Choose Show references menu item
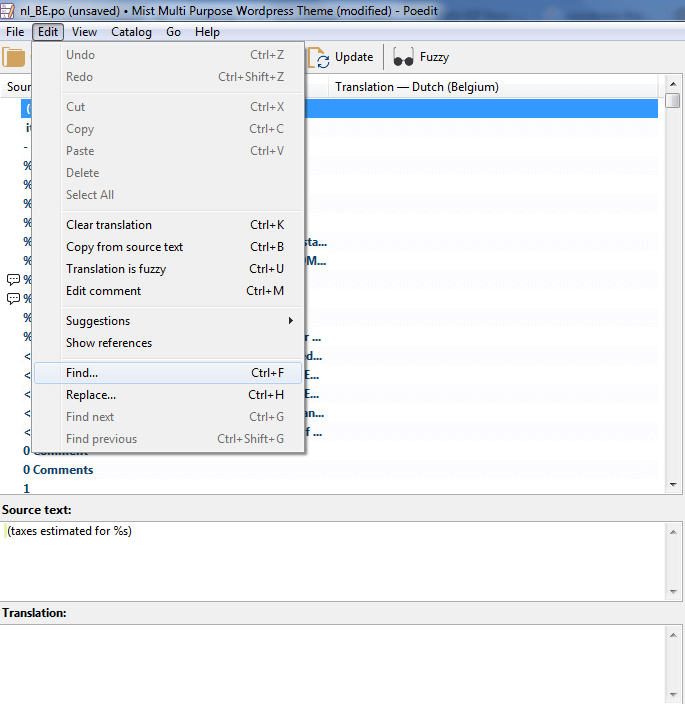The height and width of the screenshot is (704, 685). click(109, 343)
